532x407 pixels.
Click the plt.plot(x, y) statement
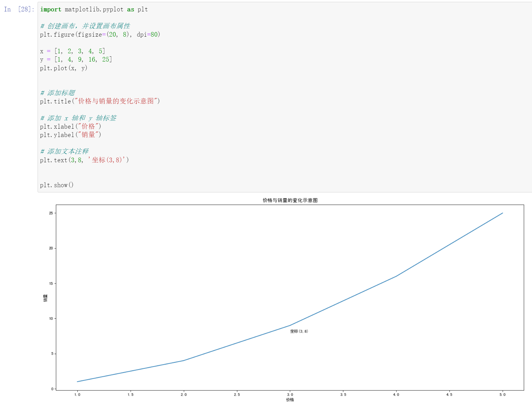[x=64, y=68]
